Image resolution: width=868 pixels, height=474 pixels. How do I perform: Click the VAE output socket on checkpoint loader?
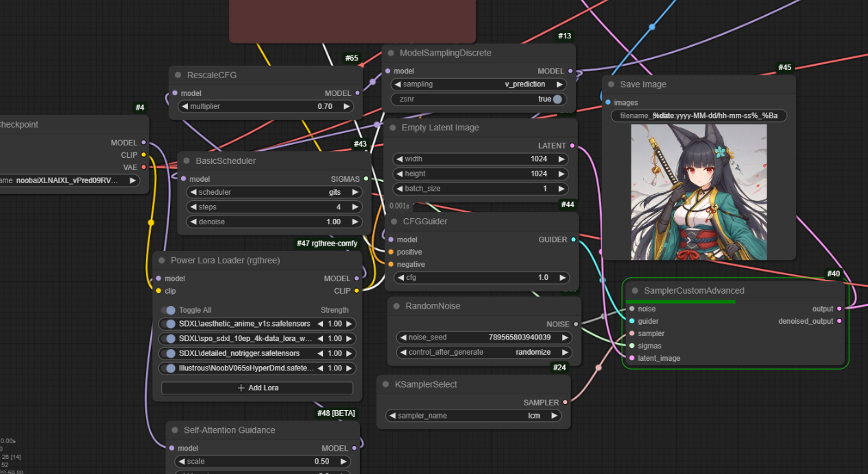pos(143,167)
